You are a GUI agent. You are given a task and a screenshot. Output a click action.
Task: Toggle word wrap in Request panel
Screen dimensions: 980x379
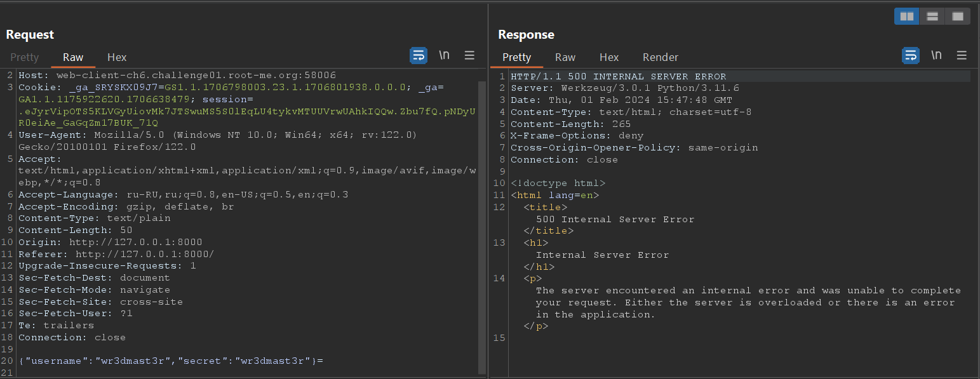[x=419, y=56]
